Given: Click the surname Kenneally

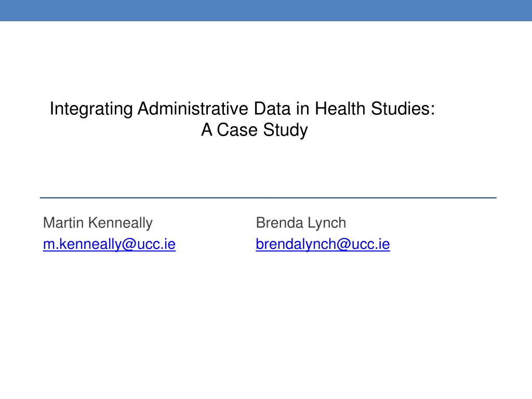Looking at the screenshot, I should tap(121, 223).
